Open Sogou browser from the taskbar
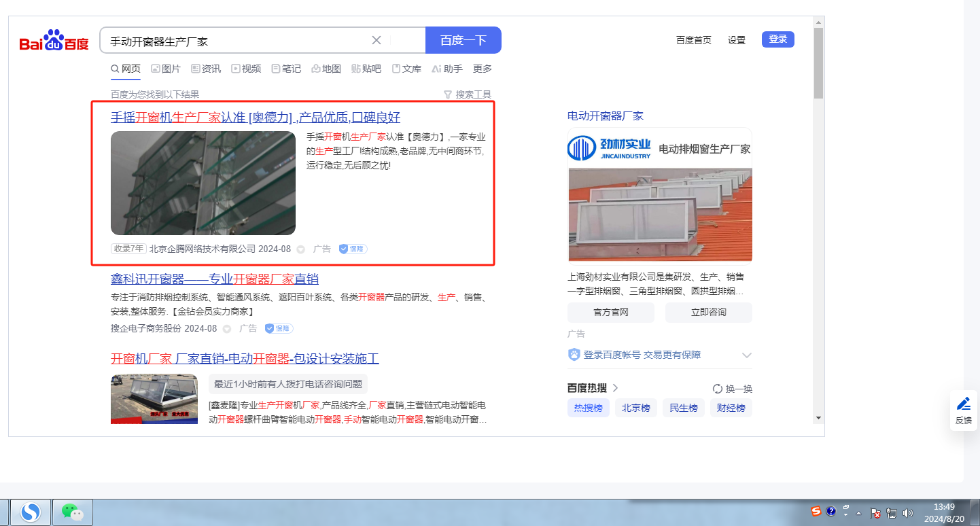 pos(30,512)
